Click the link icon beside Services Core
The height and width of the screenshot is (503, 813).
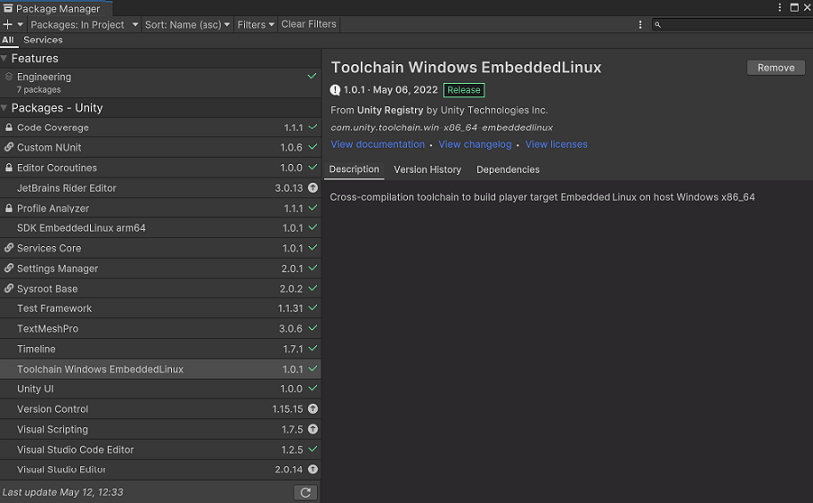tap(9, 248)
